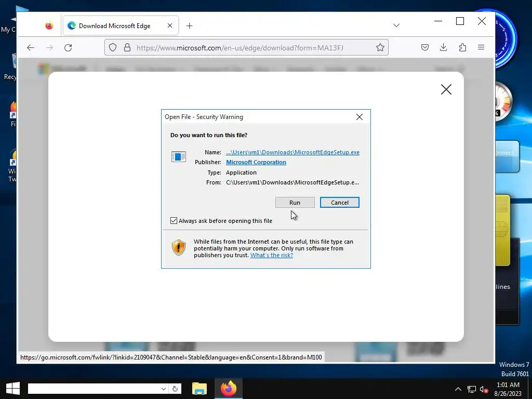Screen dimensions: 532x399
Task: Click the padlock site information icon
Action: (127, 47)
